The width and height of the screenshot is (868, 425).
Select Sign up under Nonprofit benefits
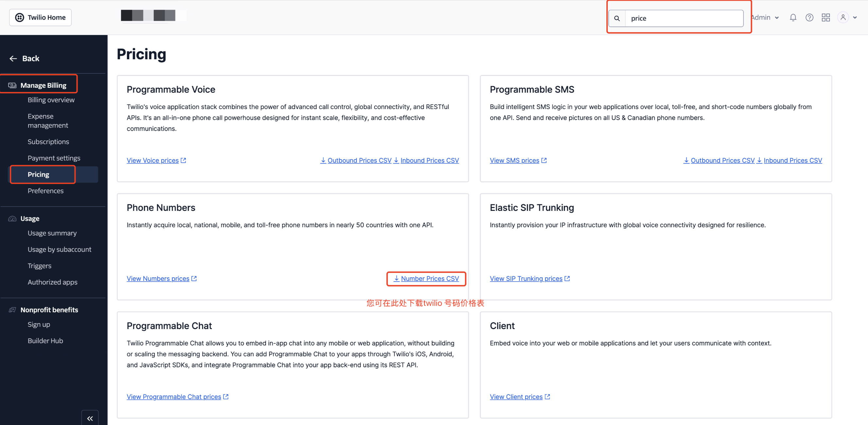[39, 324]
